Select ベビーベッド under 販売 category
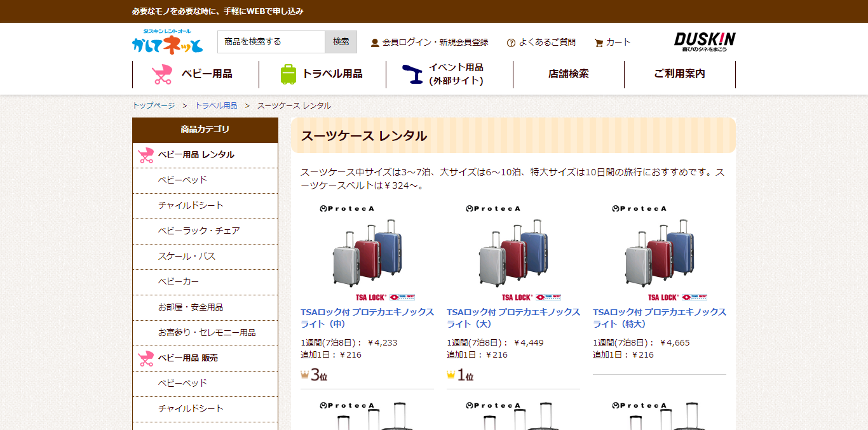The width and height of the screenshot is (868, 430). [205, 384]
